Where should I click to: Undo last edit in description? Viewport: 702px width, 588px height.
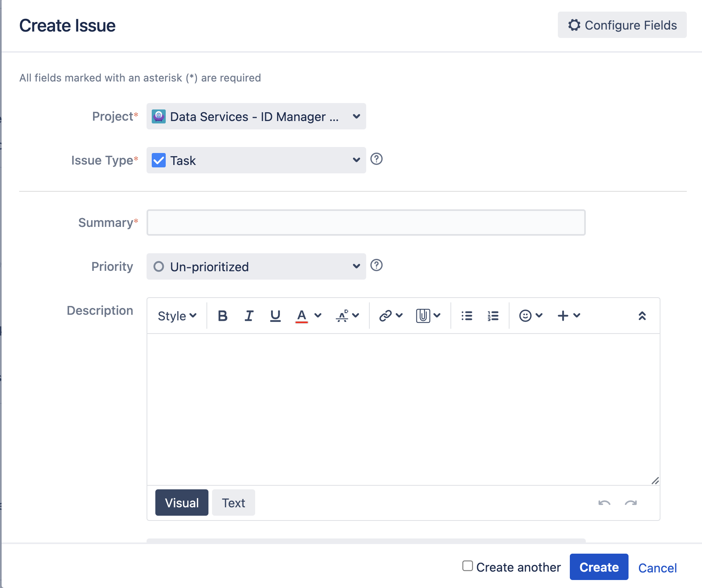(604, 503)
